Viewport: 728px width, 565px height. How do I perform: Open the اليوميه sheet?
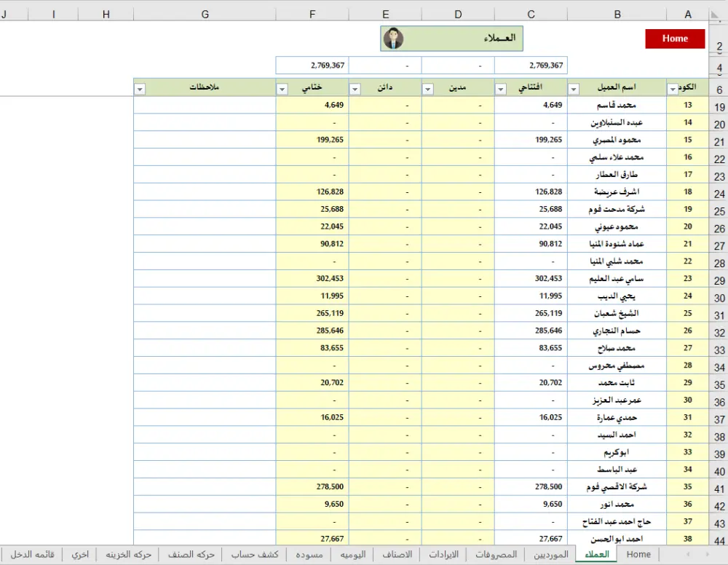coord(352,554)
